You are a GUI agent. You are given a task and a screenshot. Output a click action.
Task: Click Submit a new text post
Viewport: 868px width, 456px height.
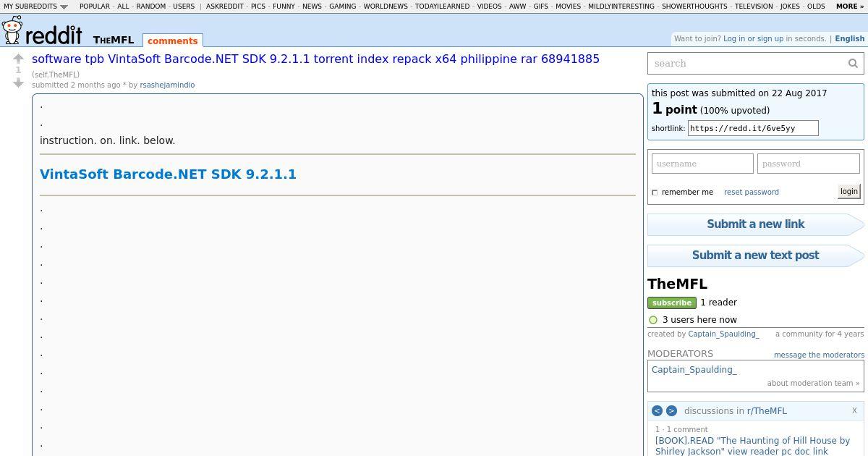755,256
